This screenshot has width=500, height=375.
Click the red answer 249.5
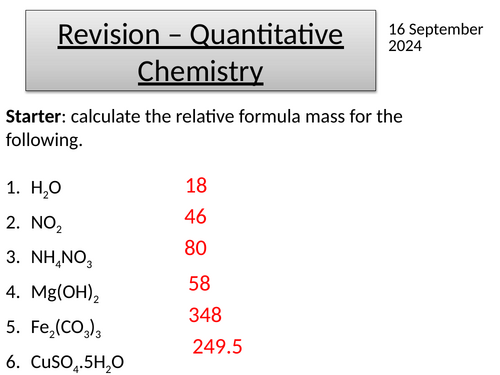click(217, 346)
